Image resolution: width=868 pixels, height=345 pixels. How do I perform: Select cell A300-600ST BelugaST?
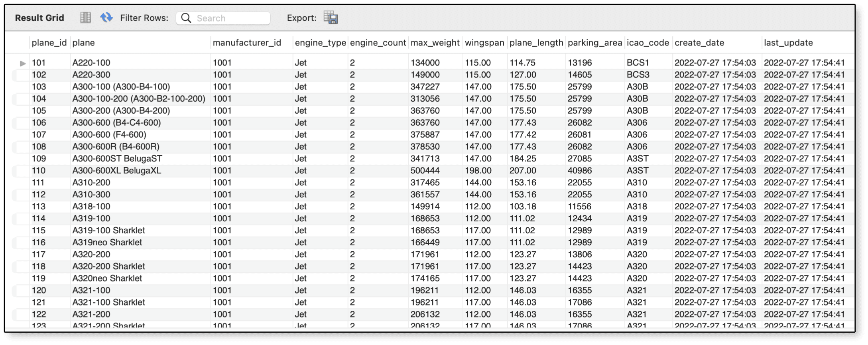117,158
